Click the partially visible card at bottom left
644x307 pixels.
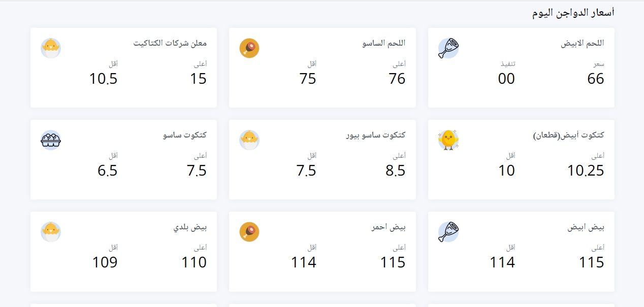(123, 304)
